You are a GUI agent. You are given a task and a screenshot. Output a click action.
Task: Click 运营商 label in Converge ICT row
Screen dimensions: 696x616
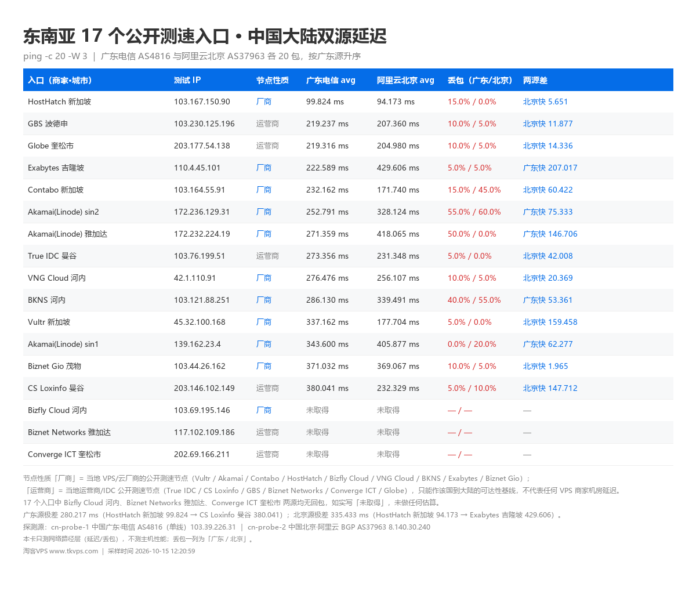267,454
